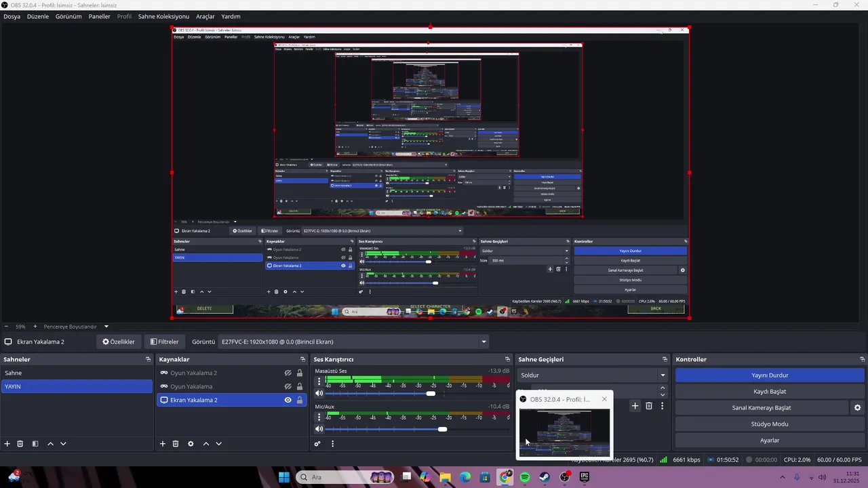Undock the Kaynaklar panel
The width and height of the screenshot is (868, 488).
point(302,359)
